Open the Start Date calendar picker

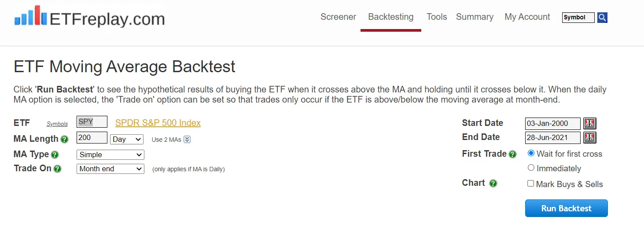589,123
